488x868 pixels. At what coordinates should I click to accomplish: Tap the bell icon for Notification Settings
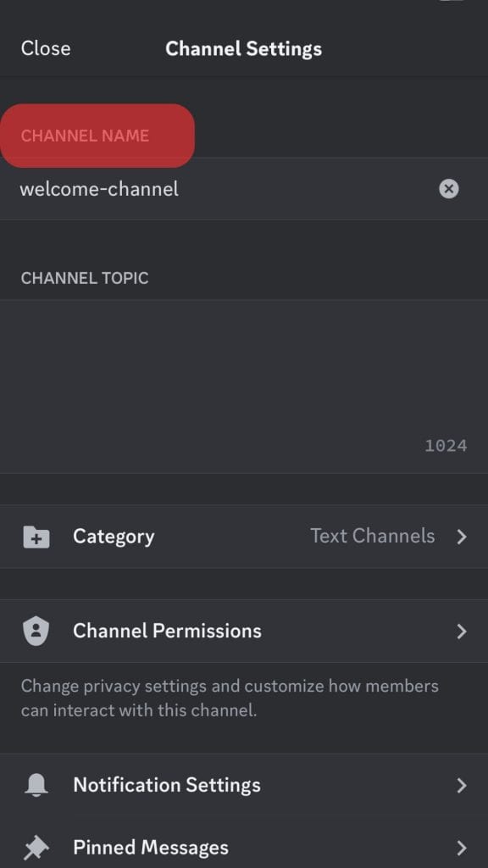click(x=34, y=785)
